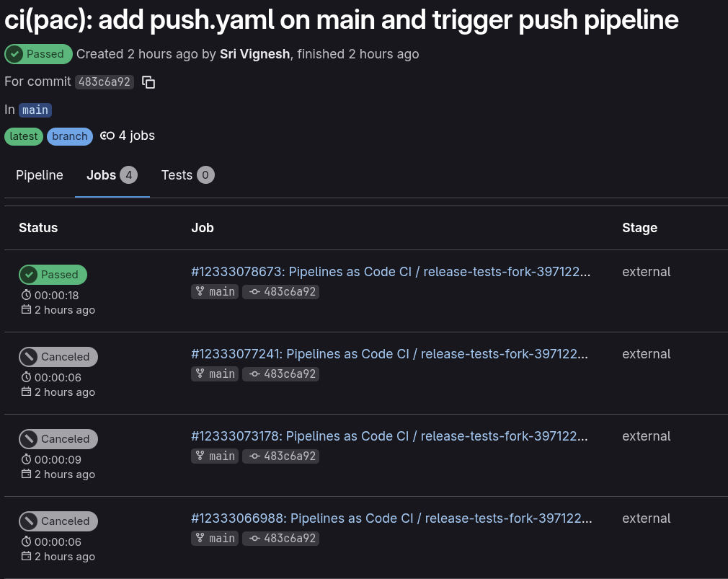Open job #12333073178 link
Viewport: 728px width, 579px height.
coord(389,436)
